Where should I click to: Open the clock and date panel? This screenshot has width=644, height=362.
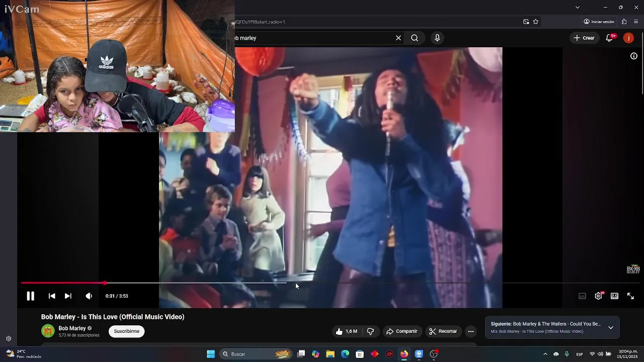(628, 354)
